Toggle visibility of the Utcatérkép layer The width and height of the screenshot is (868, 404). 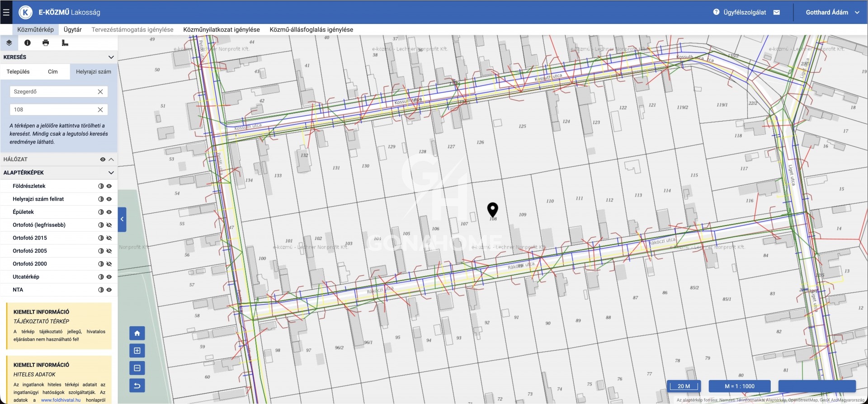tap(109, 277)
